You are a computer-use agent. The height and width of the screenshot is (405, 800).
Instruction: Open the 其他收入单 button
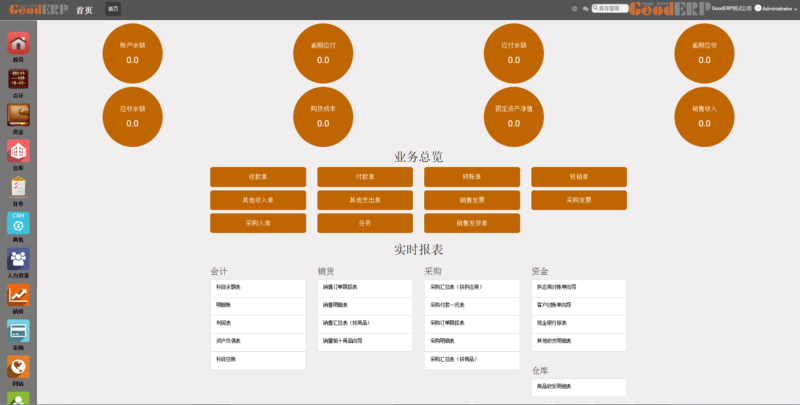pyautogui.click(x=258, y=200)
